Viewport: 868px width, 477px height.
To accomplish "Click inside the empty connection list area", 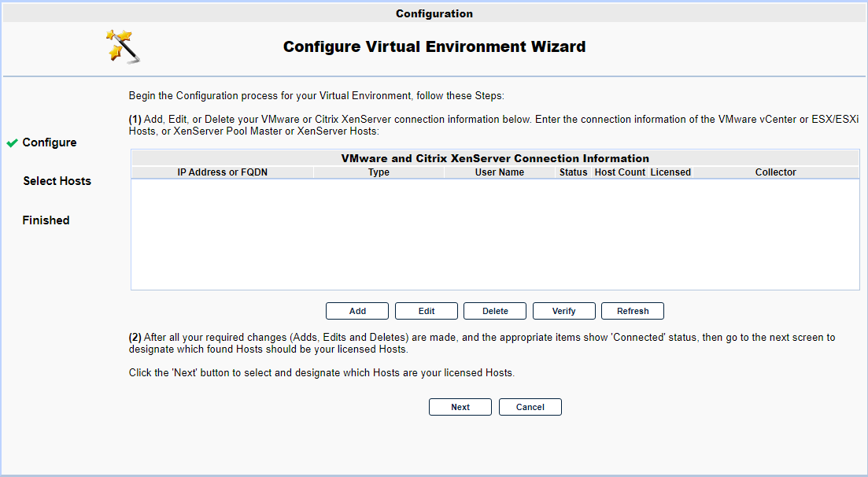I will (494, 235).
